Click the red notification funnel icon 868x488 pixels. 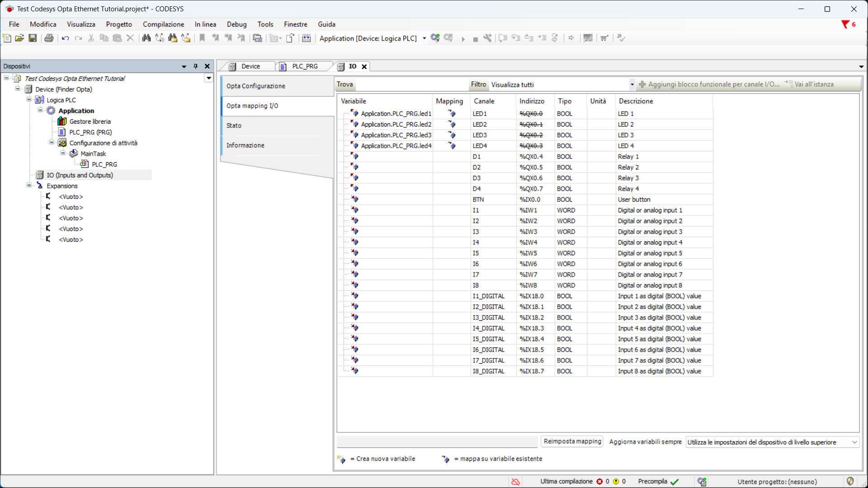pos(845,24)
